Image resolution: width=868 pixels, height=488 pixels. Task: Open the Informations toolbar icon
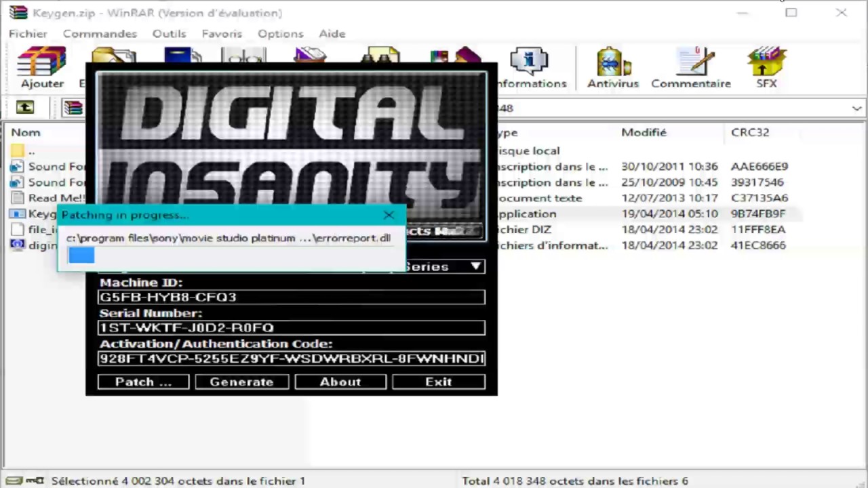[x=528, y=62]
